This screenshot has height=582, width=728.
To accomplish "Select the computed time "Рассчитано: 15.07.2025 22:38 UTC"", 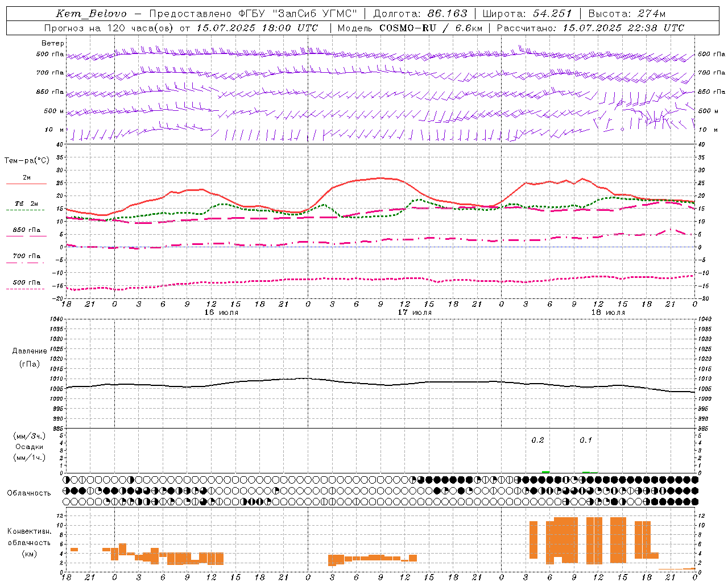I will (x=590, y=28).
